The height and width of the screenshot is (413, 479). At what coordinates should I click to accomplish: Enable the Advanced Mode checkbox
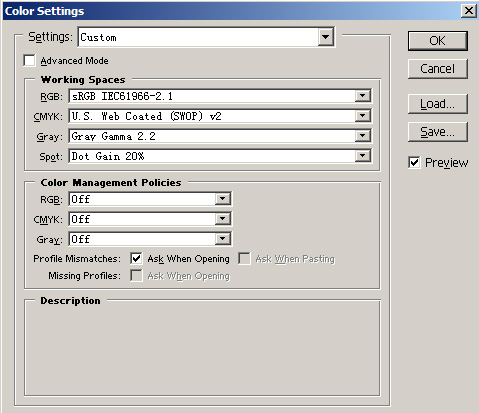coord(29,61)
